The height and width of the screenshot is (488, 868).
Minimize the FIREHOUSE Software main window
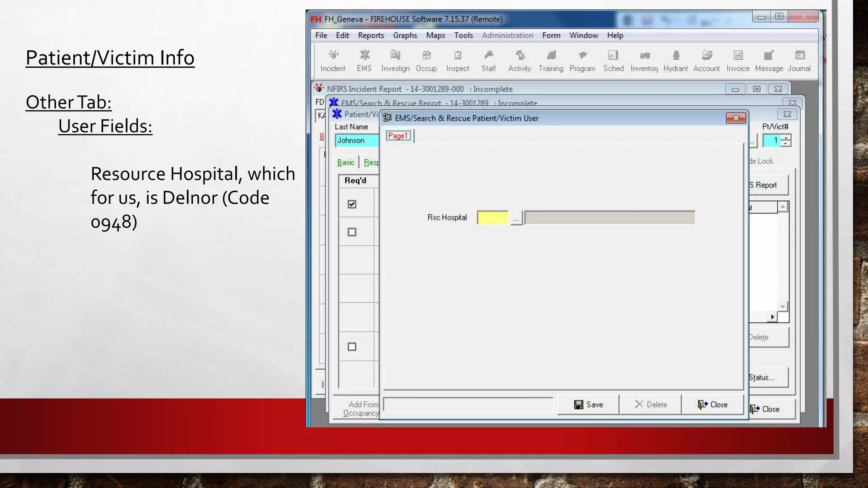tap(762, 17)
